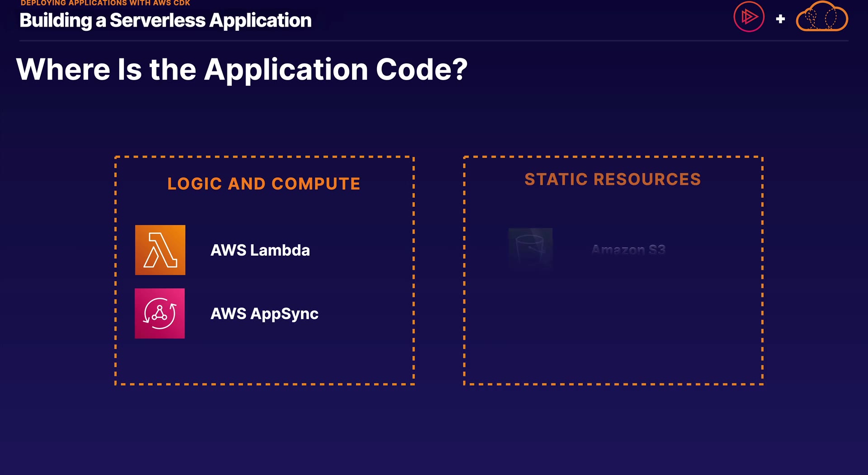Click the AWS AppSync pink icon
The image size is (868, 475).
pyautogui.click(x=160, y=313)
